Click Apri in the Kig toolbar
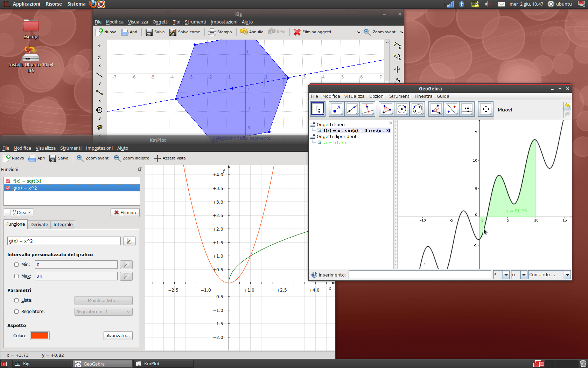 pos(129,32)
